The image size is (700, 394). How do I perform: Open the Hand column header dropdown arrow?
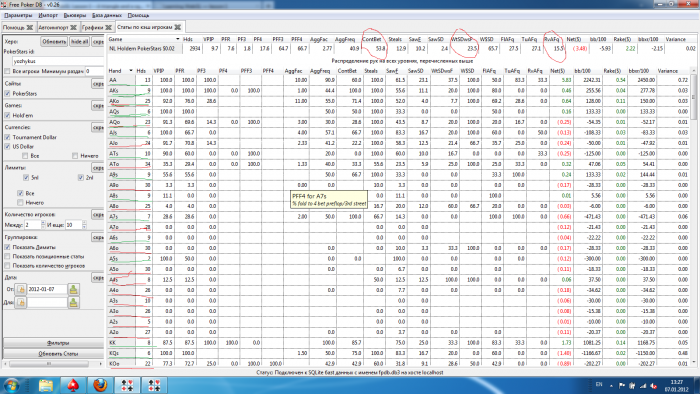pos(131,71)
